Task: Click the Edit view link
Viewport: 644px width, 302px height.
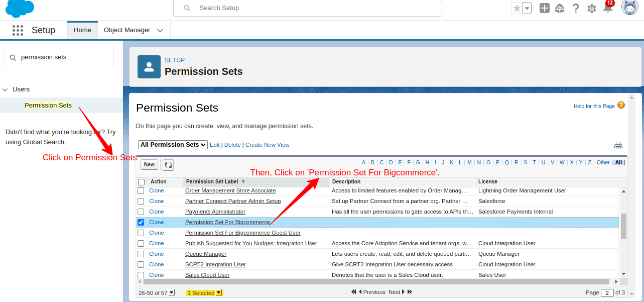Action: (215, 145)
